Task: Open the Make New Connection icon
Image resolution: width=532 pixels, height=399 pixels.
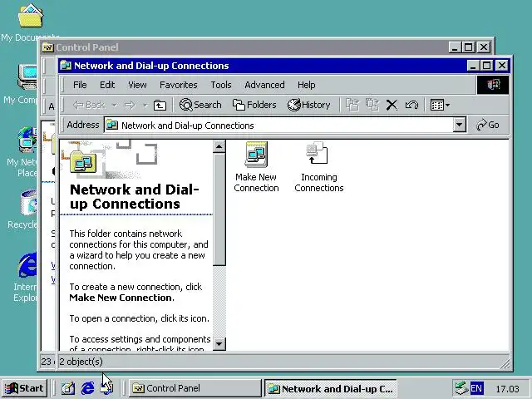Action: (x=256, y=167)
